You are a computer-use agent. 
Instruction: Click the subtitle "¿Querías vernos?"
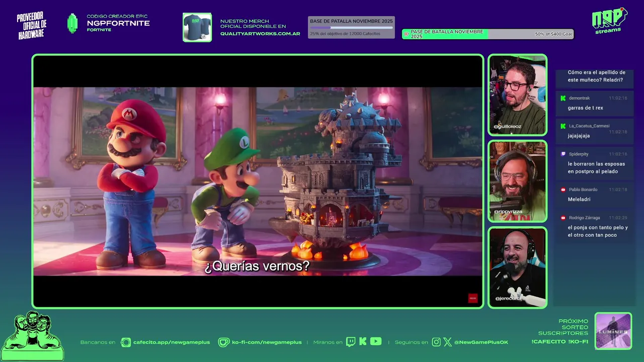click(x=257, y=266)
